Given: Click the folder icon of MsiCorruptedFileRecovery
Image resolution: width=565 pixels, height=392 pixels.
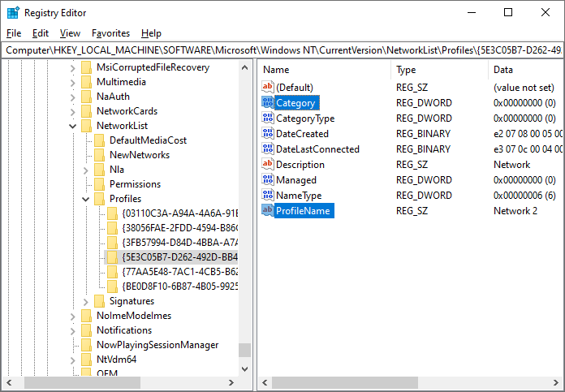Looking at the screenshot, I should click(87, 67).
